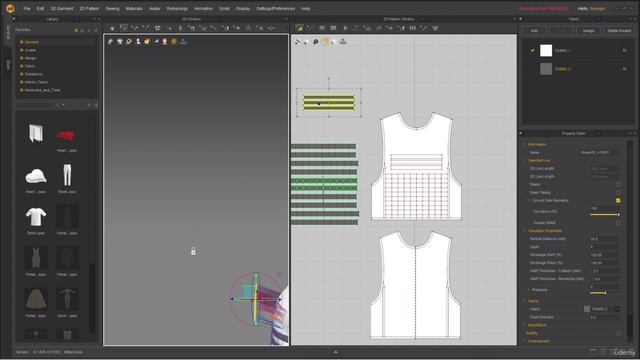This screenshot has height=360, width=640.
Task: Adjust the Curvature (%) slider
Action: click(x=604, y=214)
